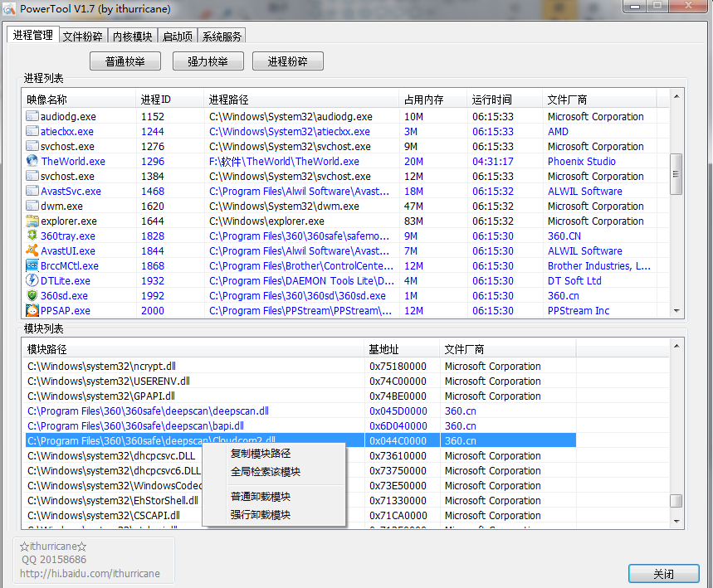Sort process list by 进程ID column
The image size is (713, 588).
(169, 99)
